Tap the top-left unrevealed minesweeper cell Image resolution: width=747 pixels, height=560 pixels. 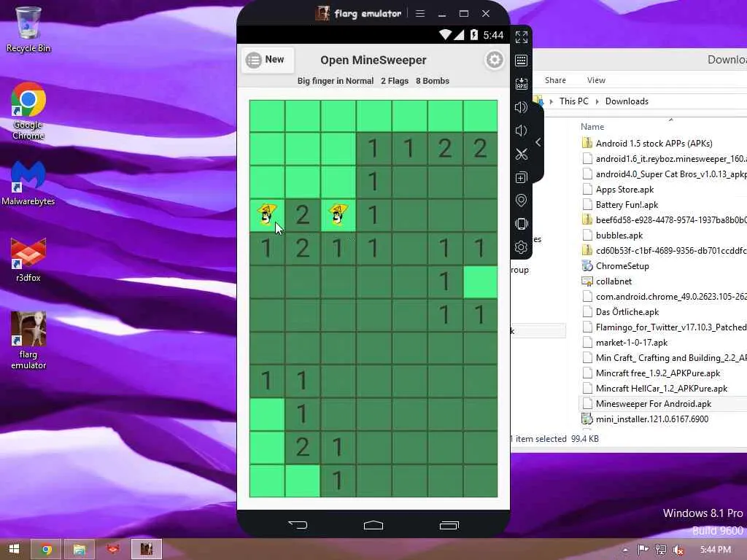(267, 116)
